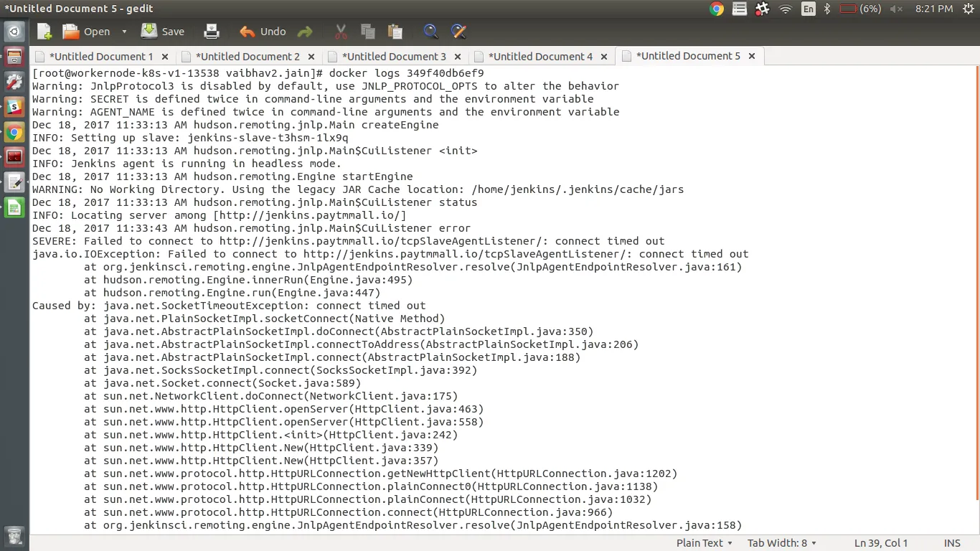Click the 'Caused by: java.net.SocketTimeoutException' line
This screenshot has height=551, width=980.
[229, 306]
